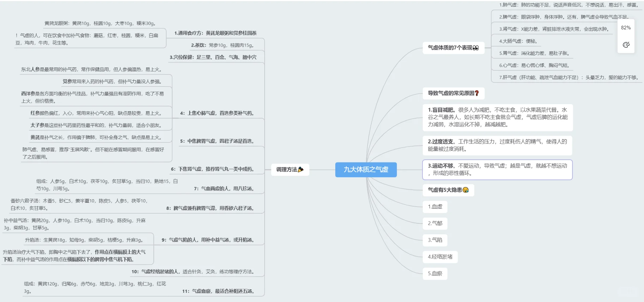Click the 6.心气虚 symptom line
This screenshot has height=302, width=644.
535,65
